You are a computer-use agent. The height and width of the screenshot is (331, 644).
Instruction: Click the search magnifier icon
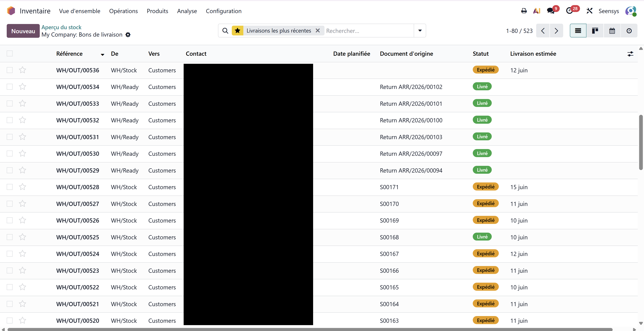tap(225, 31)
